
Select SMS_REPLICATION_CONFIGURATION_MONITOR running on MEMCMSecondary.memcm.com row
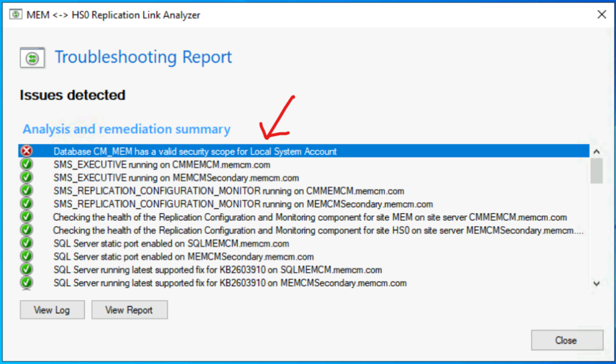click(x=304, y=204)
